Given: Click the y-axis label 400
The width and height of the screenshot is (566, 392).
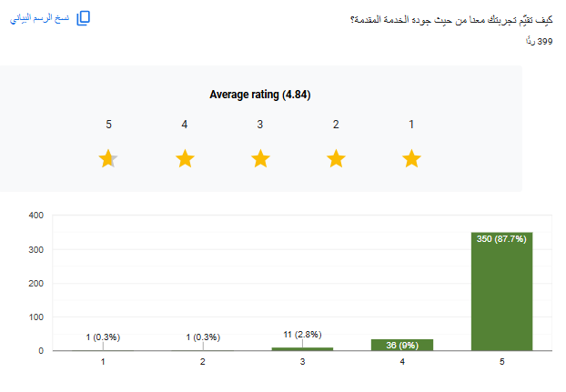Looking at the screenshot, I should click(x=35, y=216).
